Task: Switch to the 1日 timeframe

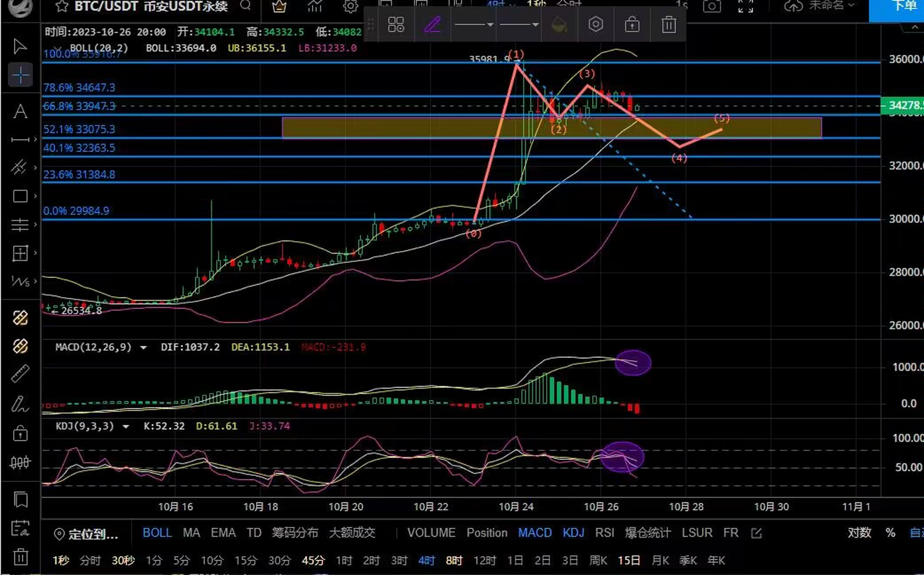Action: tap(515, 561)
